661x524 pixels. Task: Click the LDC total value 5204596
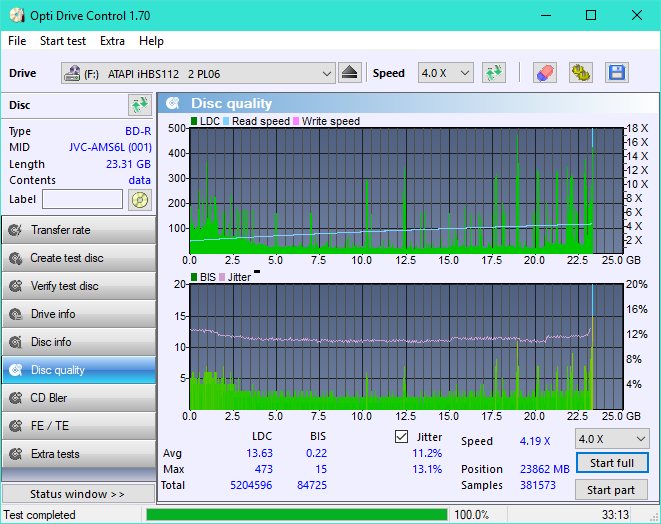(251, 485)
